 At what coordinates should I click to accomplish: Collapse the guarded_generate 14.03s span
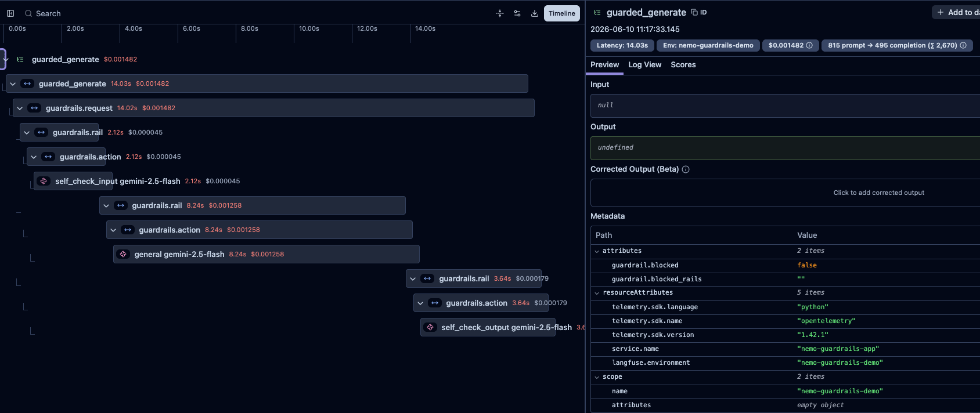click(x=13, y=84)
